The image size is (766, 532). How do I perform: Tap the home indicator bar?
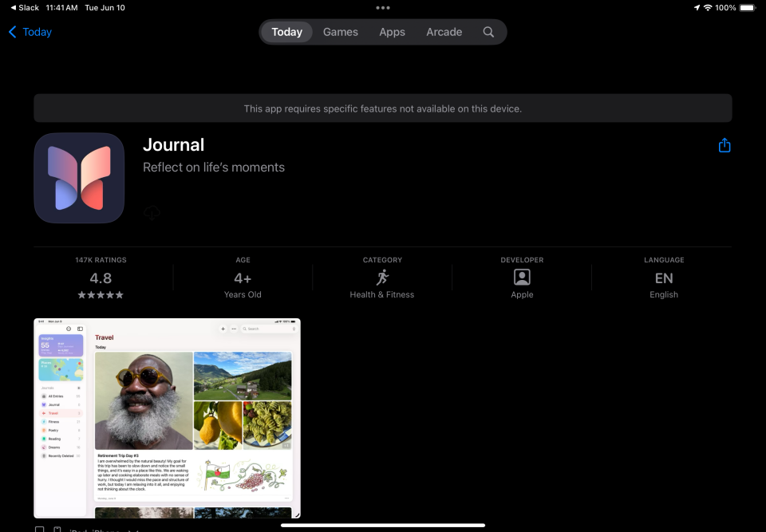pyautogui.click(x=383, y=525)
